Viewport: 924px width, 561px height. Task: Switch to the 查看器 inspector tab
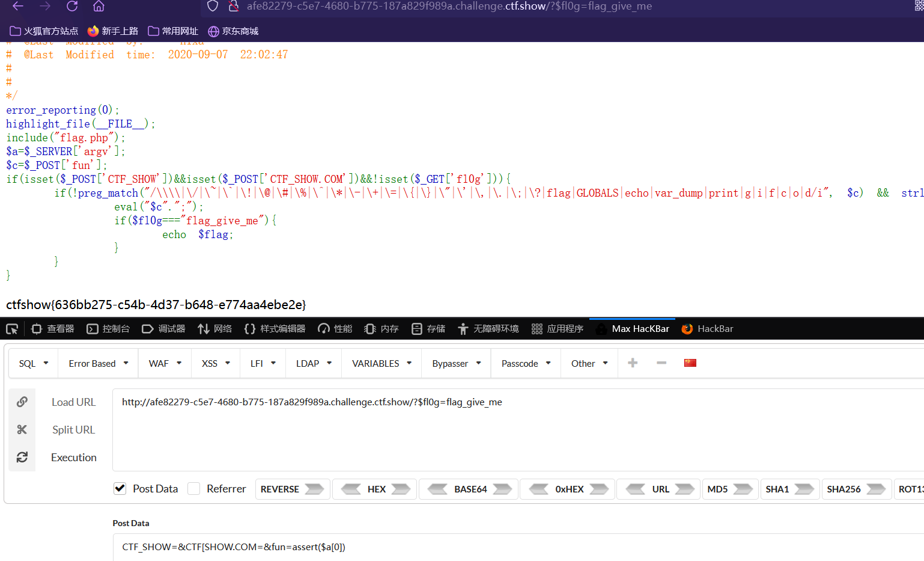53,329
